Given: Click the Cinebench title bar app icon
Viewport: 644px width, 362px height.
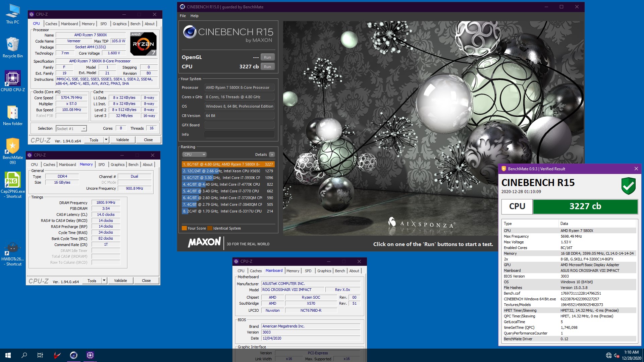Looking at the screenshot, I should [182, 7].
